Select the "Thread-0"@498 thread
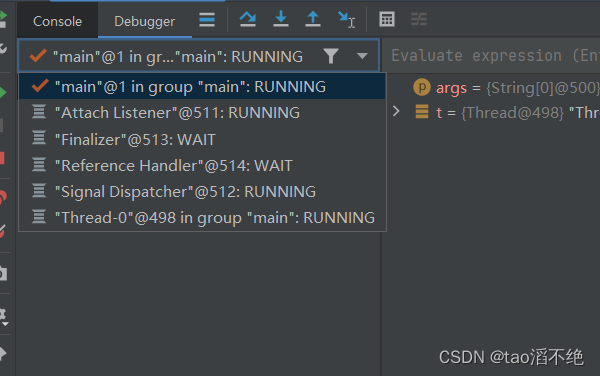 (202, 218)
